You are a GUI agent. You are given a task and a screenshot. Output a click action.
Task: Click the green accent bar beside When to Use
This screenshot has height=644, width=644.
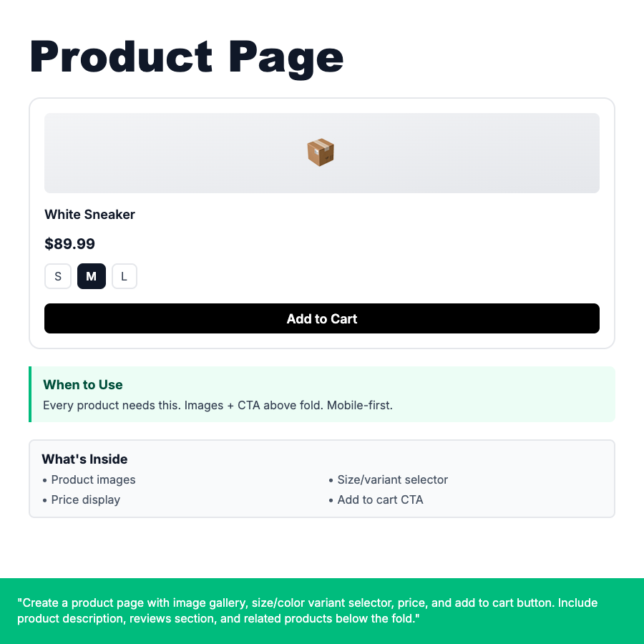30,394
